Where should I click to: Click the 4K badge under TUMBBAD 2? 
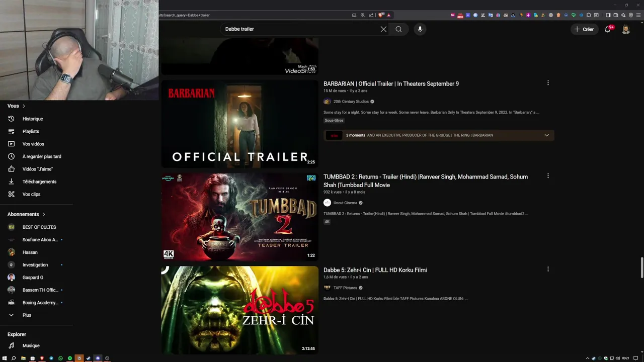point(327,222)
